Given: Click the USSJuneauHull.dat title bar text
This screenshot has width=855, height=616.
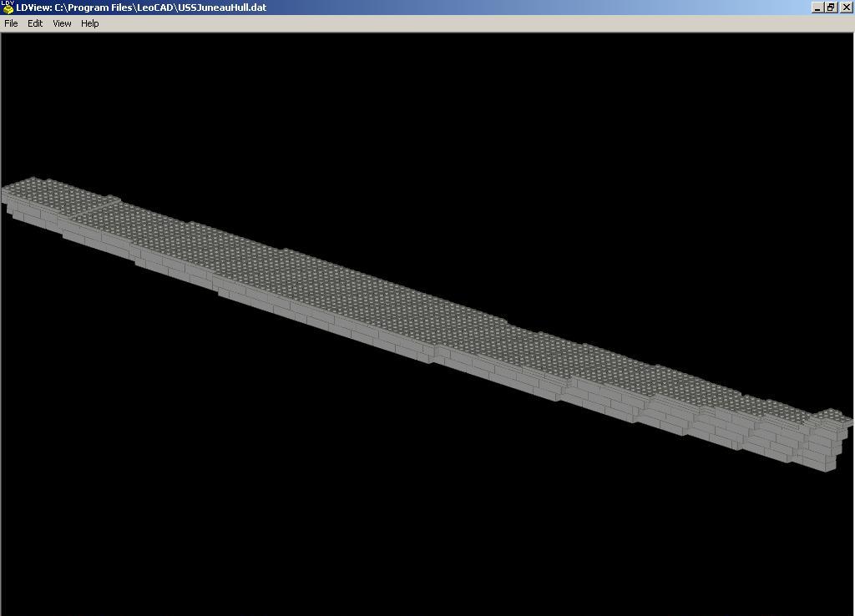Looking at the screenshot, I should [x=222, y=8].
